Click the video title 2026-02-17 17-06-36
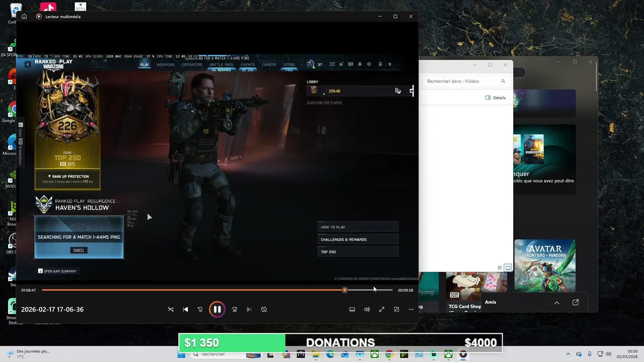 point(52,309)
